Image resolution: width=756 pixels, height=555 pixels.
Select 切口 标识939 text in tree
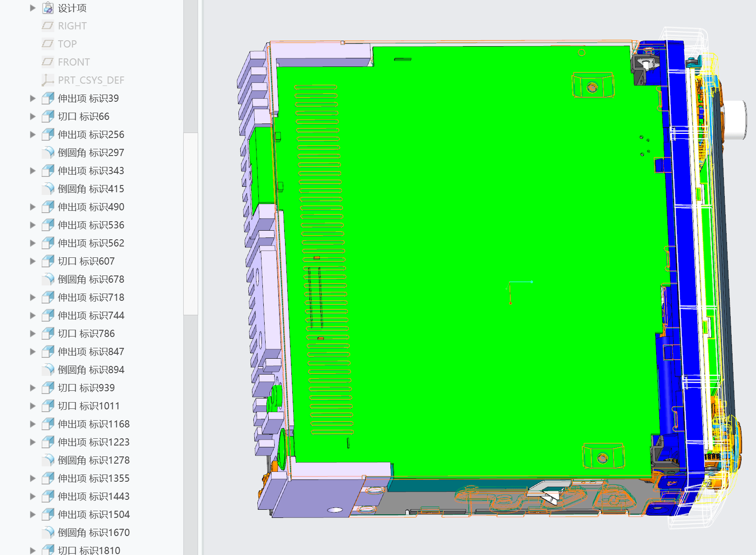86,388
